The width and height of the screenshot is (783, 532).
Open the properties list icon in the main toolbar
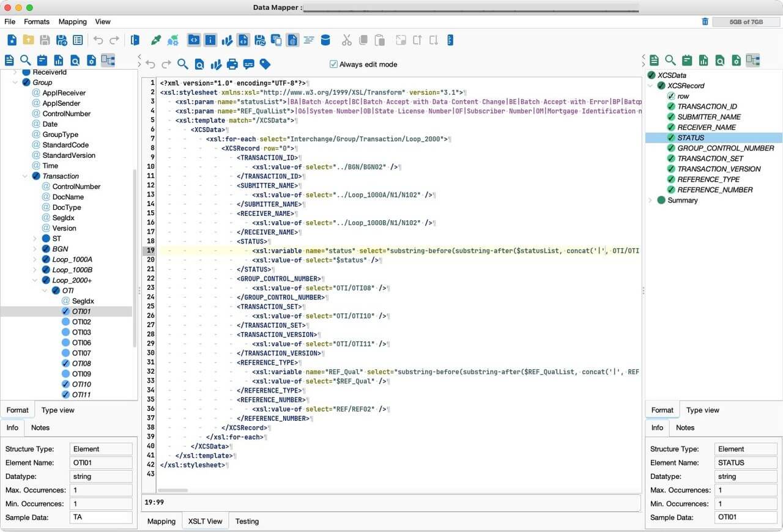(x=78, y=40)
